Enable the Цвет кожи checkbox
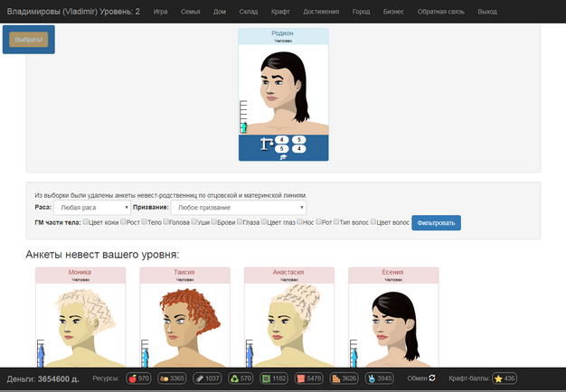The height and width of the screenshot is (392, 566). point(86,222)
